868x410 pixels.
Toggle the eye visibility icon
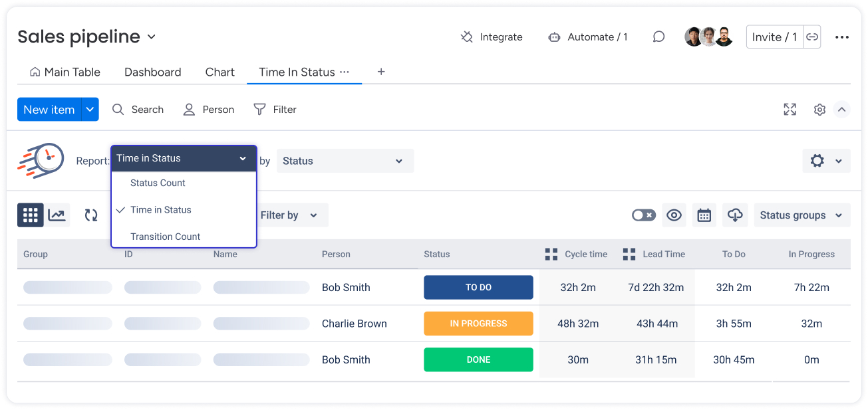674,215
